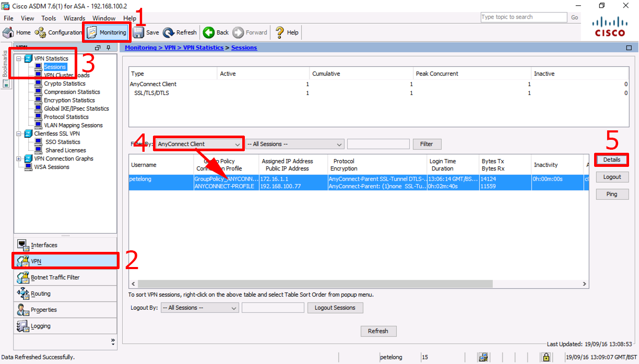The height and width of the screenshot is (364, 639).
Task: Open the Configuration view from toolbar
Action: pos(58,32)
